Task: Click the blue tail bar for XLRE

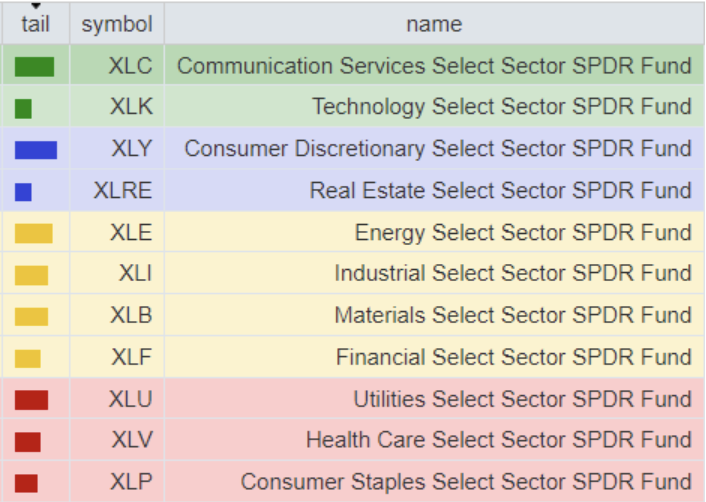Action: point(23,191)
